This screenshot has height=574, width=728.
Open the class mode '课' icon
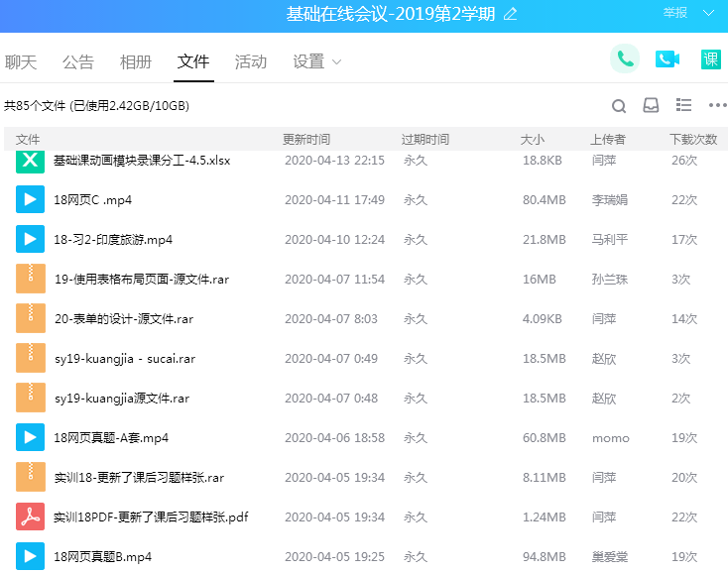pyautogui.click(x=710, y=59)
